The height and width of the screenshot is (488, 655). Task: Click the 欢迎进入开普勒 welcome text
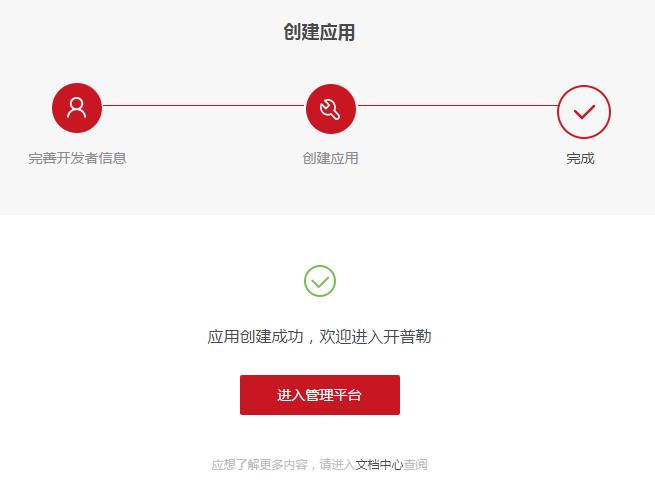click(x=376, y=336)
